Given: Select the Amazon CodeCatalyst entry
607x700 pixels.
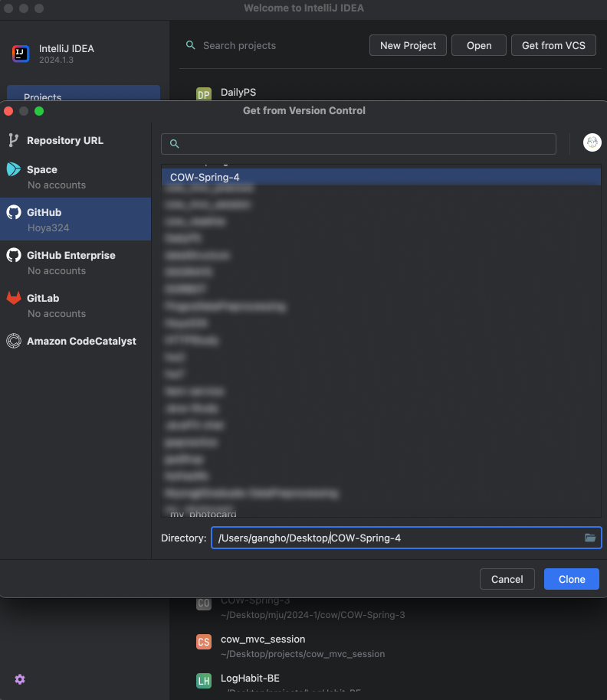Looking at the screenshot, I should (x=75, y=341).
